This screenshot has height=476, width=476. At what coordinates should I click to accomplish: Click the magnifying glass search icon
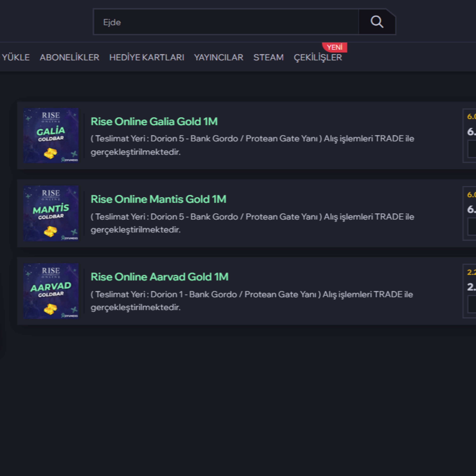coord(377,22)
